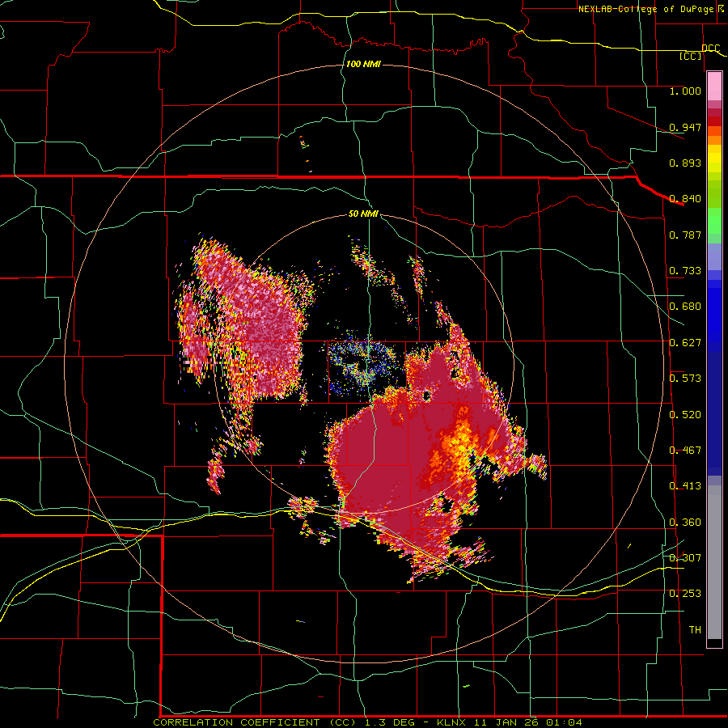Click the 0.840 scale value
This screenshot has width=728, height=728.
click(685, 199)
